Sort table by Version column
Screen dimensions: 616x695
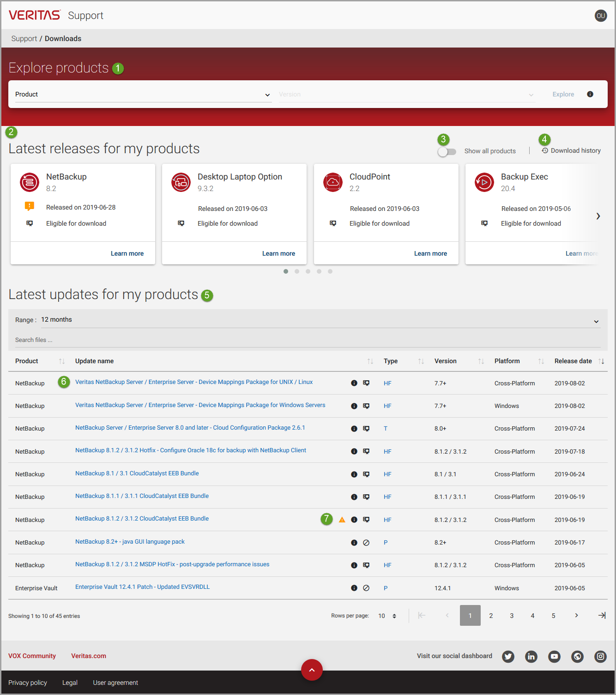tap(481, 361)
